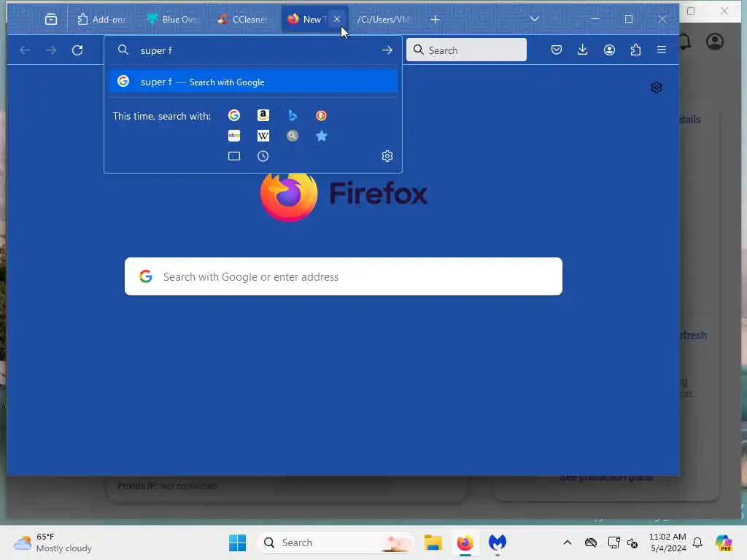Search this time with Bing

point(293,116)
